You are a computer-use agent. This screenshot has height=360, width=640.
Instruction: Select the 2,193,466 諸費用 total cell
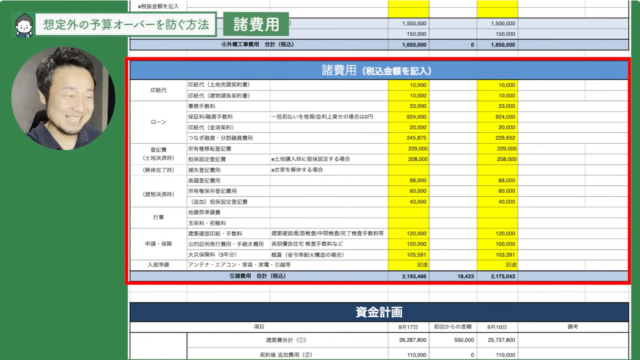coord(409,276)
